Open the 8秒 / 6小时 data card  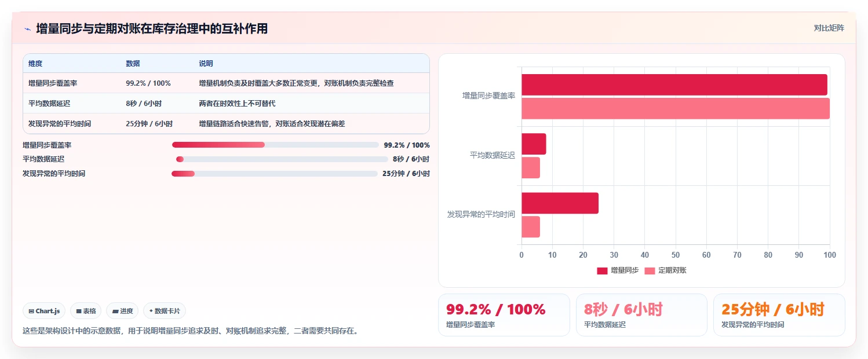[641, 315]
